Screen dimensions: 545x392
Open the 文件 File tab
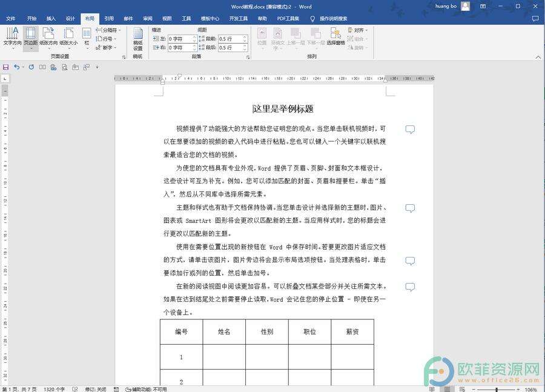[x=11, y=18]
